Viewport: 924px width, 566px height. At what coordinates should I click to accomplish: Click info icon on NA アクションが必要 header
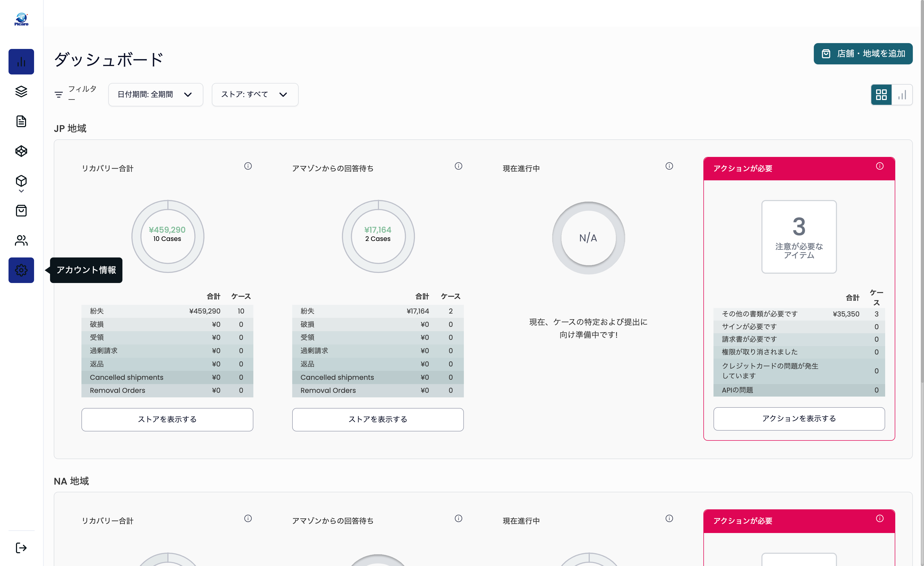pyautogui.click(x=879, y=518)
